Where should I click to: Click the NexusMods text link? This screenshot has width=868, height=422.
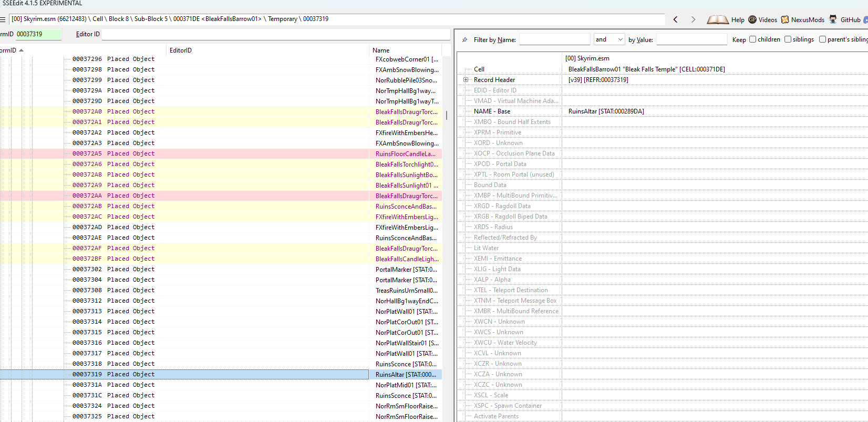click(808, 20)
